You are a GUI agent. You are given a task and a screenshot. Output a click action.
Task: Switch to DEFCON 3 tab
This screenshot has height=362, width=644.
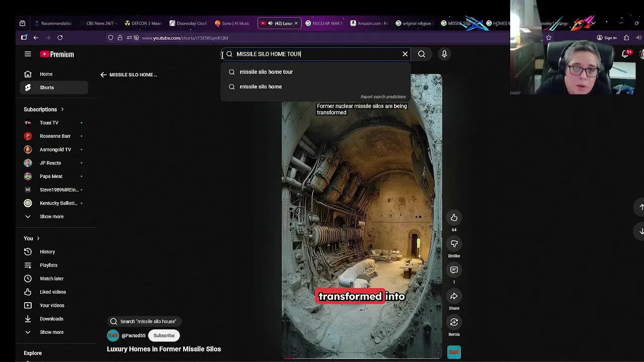[x=143, y=23]
